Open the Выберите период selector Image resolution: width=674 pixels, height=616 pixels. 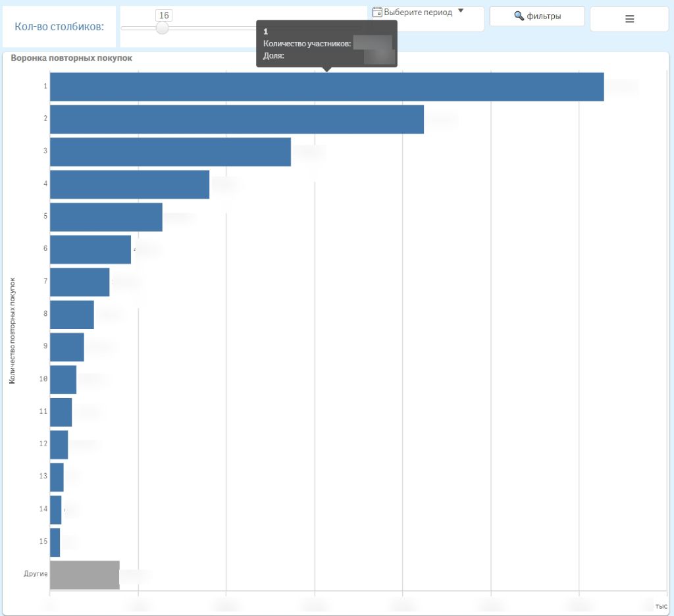point(418,12)
